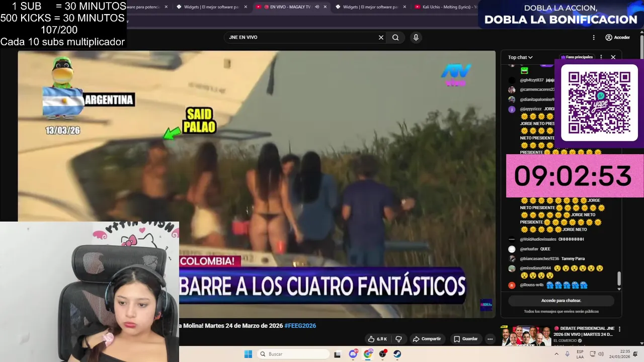This screenshot has width=644, height=362.
Task: Run search with the magnifier button
Action: click(395, 37)
